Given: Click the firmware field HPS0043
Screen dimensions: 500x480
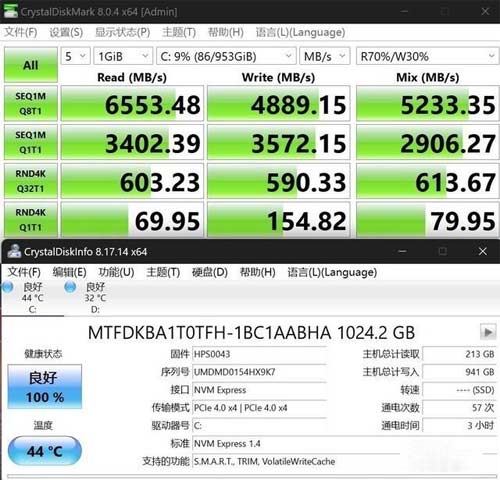Looking at the screenshot, I should 259,354.
